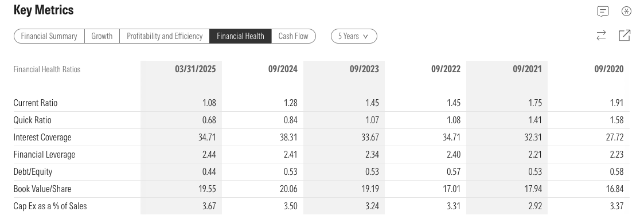Switch to the Growth tab
Image resolution: width=644 pixels, height=223 pixels.
point(102,36)
